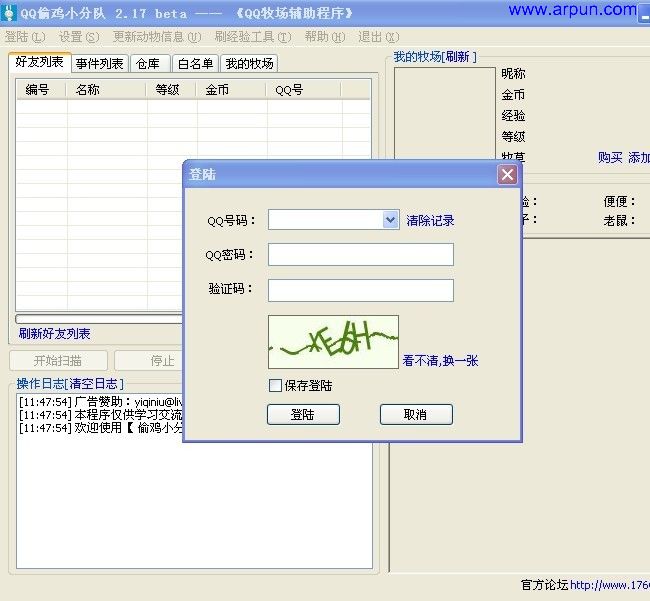The width and height of the screenshot is (650, 601).
Task: Open the 我的牧场 tab
Action: (249, 64)
